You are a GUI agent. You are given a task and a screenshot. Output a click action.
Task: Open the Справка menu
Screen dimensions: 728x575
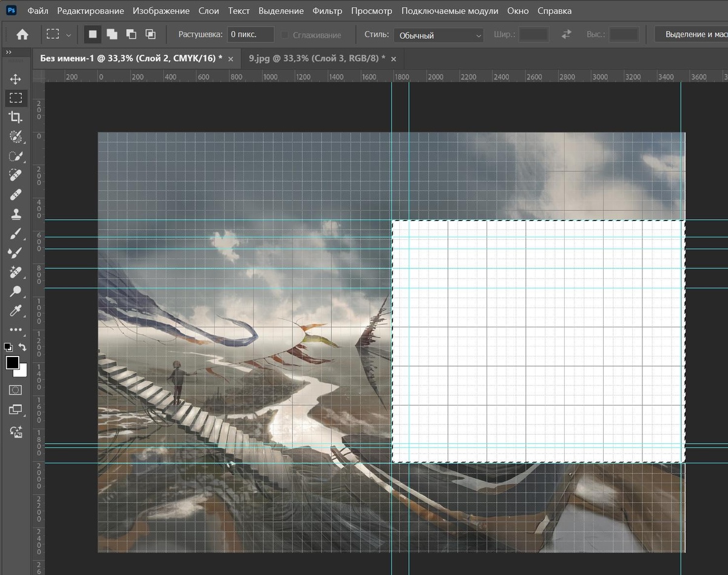[x=554, y=11]
